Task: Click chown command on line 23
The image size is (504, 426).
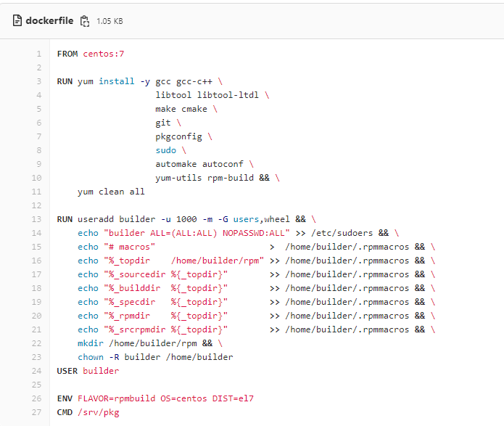Action: click(x=91, y=357)
